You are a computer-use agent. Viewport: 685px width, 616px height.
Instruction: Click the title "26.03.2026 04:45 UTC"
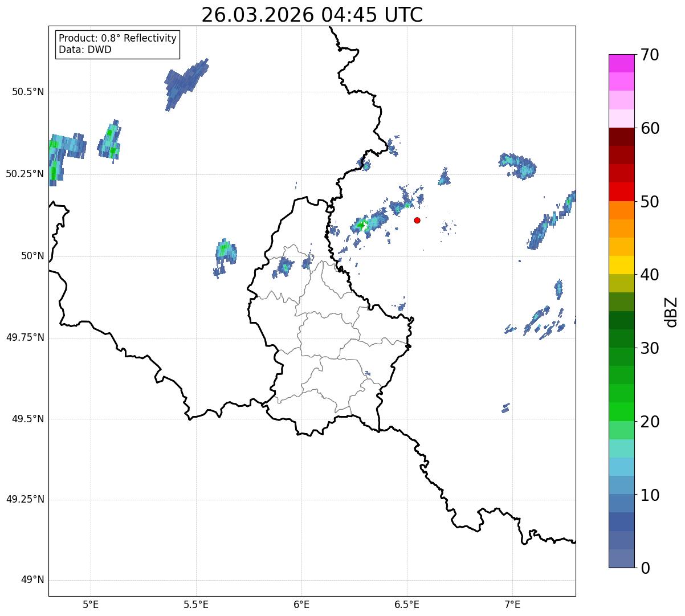312,15
